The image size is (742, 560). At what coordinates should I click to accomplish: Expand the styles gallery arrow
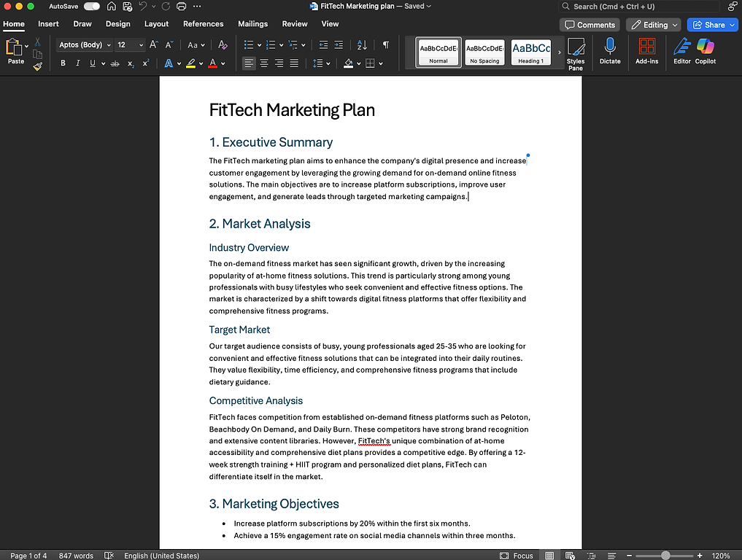(x=560, y=52)
